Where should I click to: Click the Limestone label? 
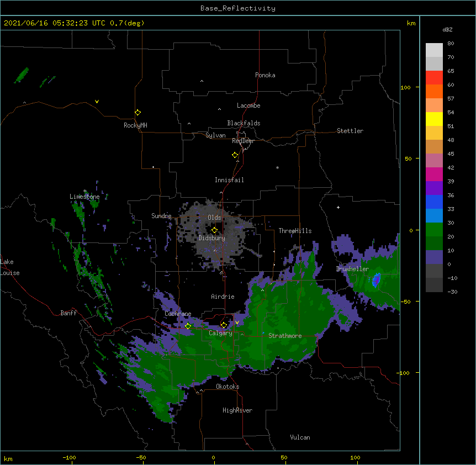84,197
